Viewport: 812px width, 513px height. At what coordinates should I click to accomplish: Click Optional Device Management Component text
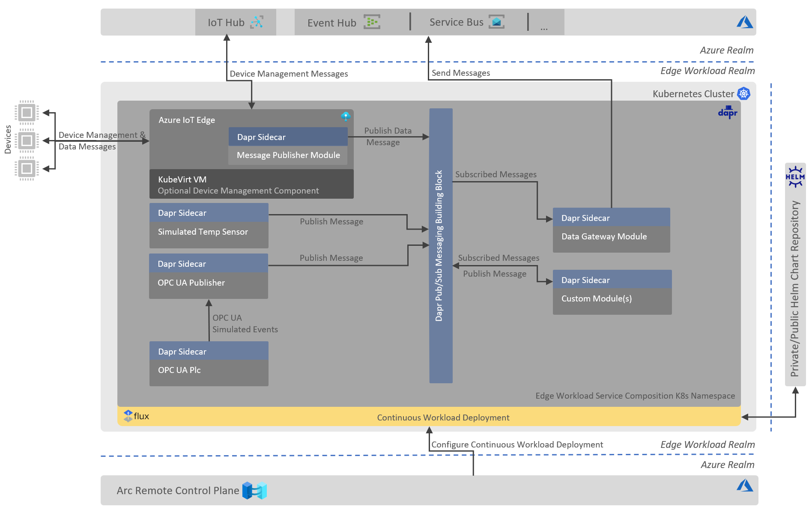coord(238,191)
